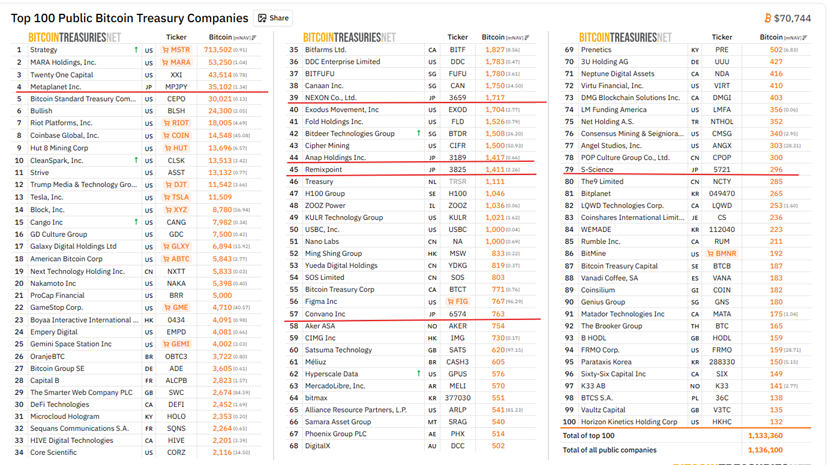Click green up arrow beside Strategy
Screen dimensions: 828x465
pyautogui.click(x=136, y=49)
